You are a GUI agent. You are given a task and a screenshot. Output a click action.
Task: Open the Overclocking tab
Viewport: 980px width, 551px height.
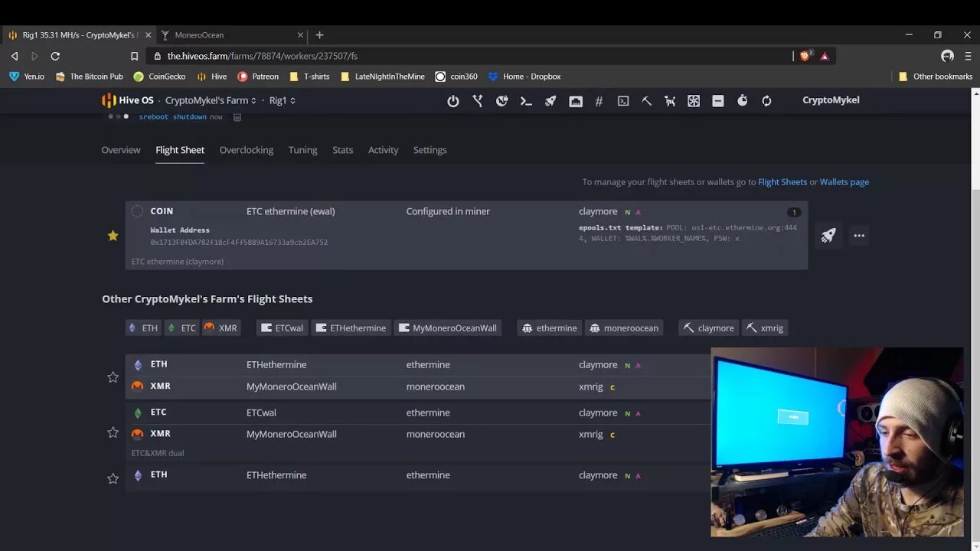pyautogui.click(x=247, y=150)
